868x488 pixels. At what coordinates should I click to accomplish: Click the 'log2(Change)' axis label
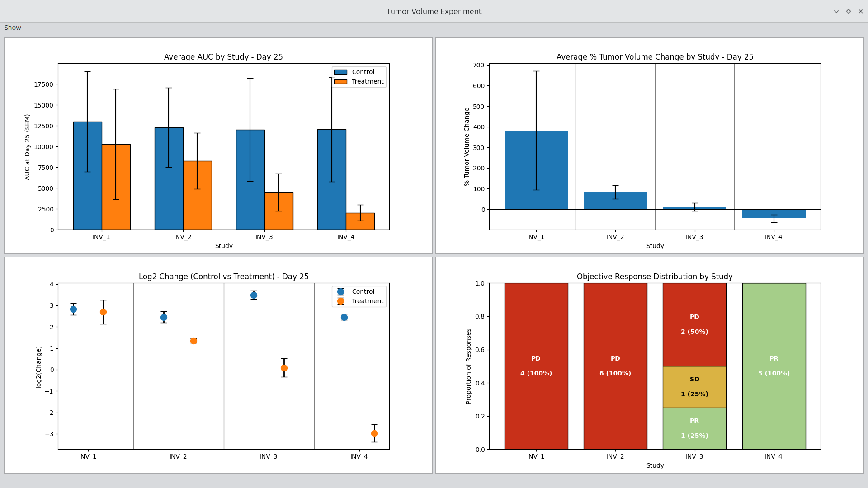point(38,367)
